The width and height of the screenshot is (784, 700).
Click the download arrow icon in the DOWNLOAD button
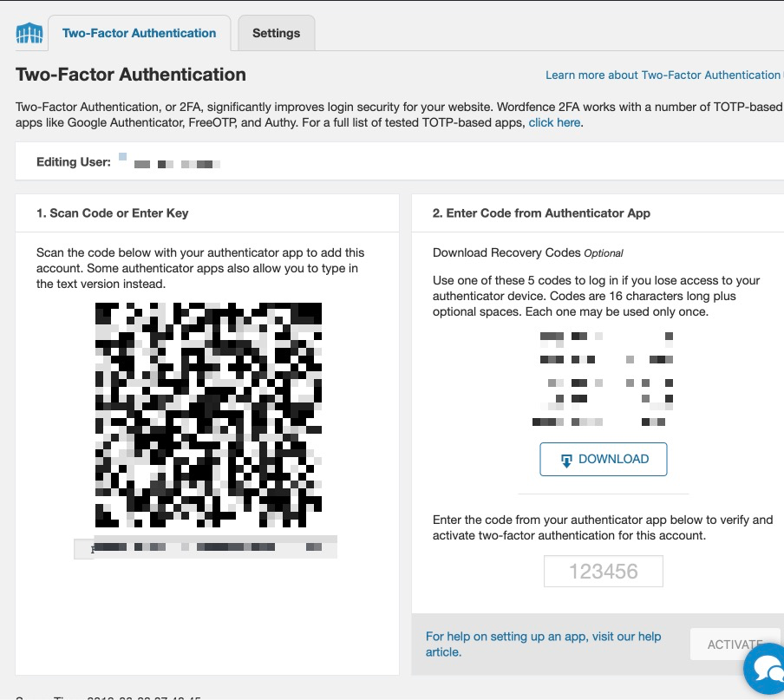[566, 460]
